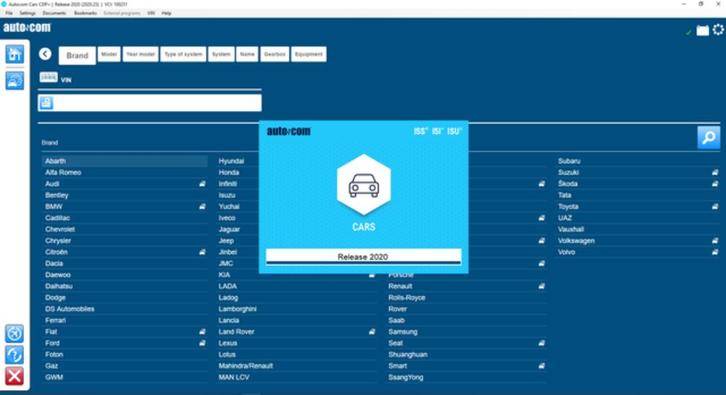Click the VIN decode icon in input field

[x=46, y=103]
